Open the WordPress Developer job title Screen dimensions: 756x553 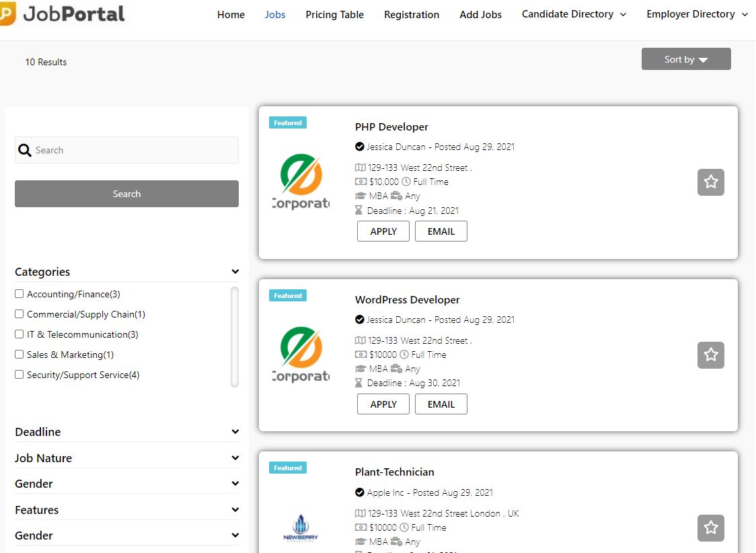coord(408,300)
